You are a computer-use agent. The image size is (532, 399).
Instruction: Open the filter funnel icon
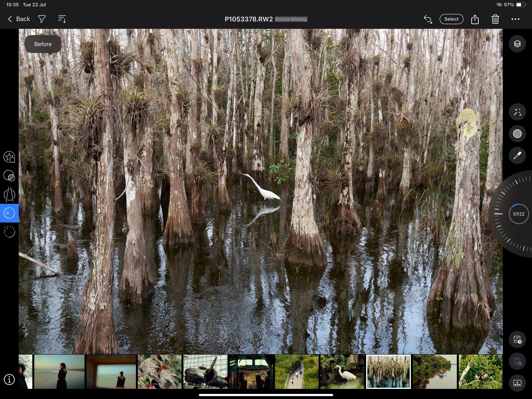tap(42, 19)
